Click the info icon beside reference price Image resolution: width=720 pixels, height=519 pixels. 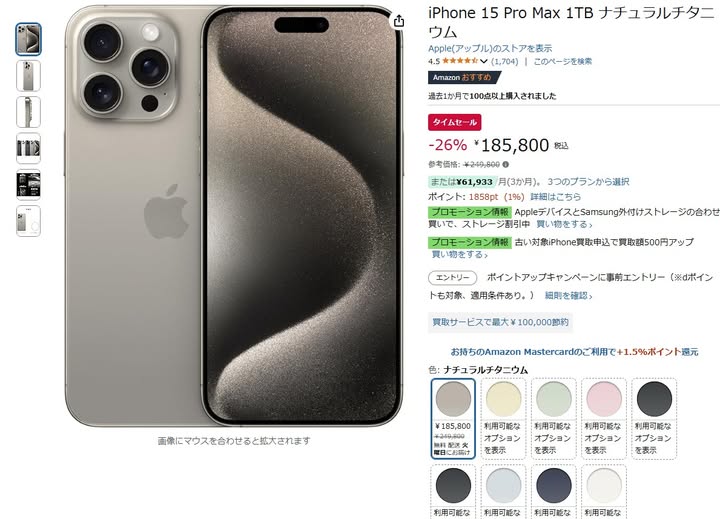(x=506, y=164)
